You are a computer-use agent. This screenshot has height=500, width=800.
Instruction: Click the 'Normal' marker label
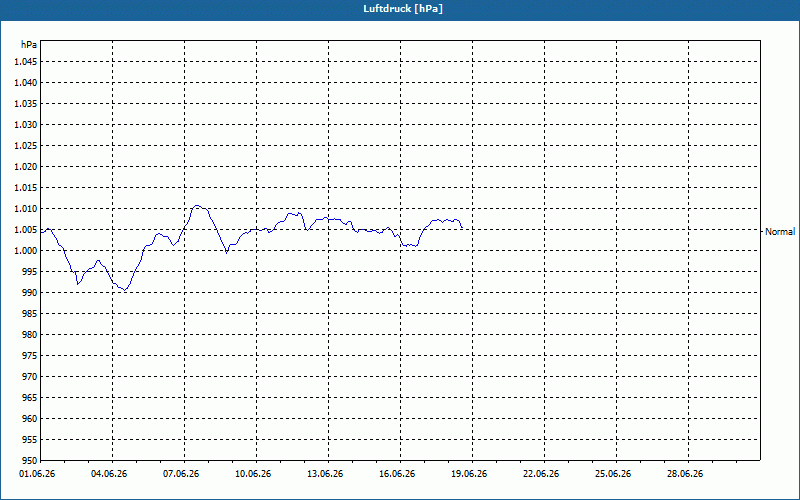pyautogui.click(x=780, y=232)
